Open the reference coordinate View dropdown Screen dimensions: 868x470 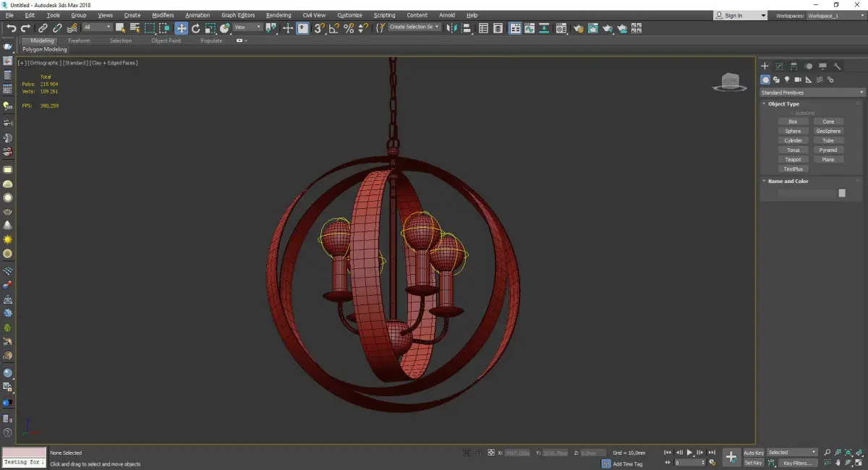click(x=247, y=27)
